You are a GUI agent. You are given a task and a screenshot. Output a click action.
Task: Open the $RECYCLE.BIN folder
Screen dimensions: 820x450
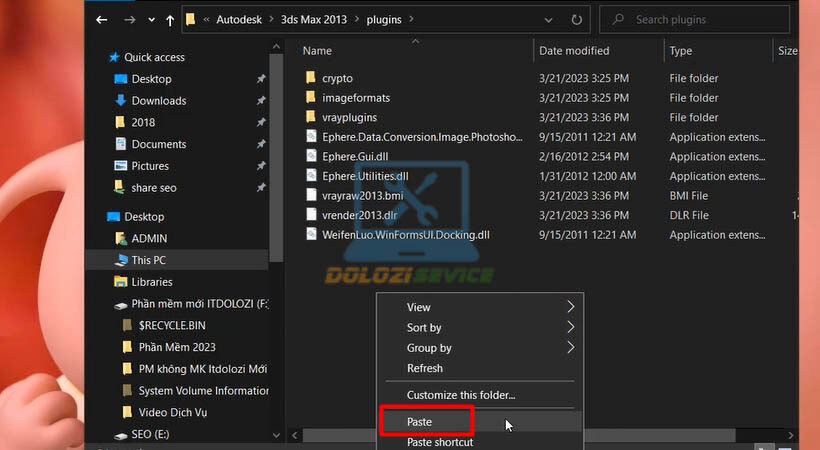[172, 325]
